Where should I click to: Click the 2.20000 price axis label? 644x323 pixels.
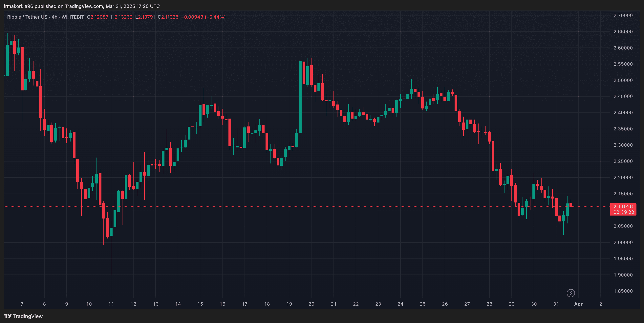coord(623,178)
